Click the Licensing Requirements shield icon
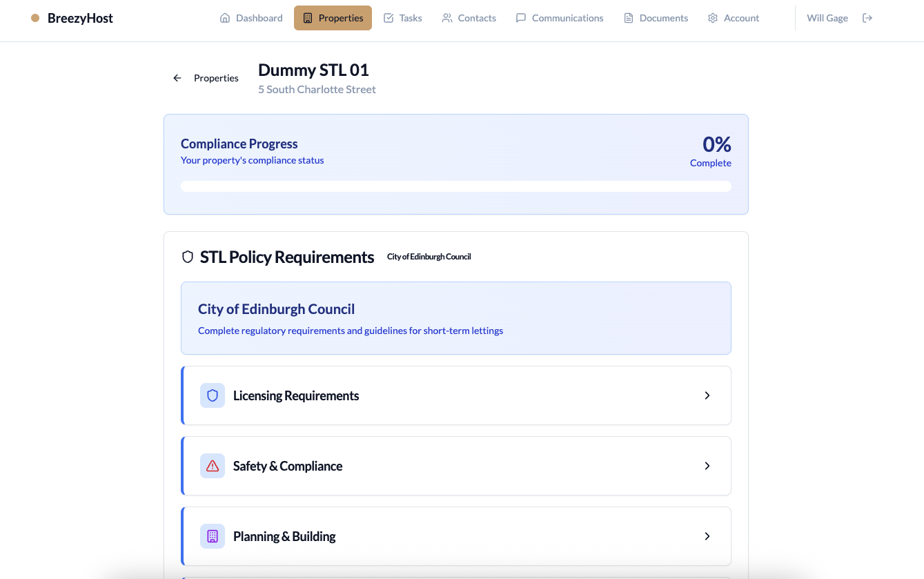Screen dimensions: 924x579 coord(213,395)
